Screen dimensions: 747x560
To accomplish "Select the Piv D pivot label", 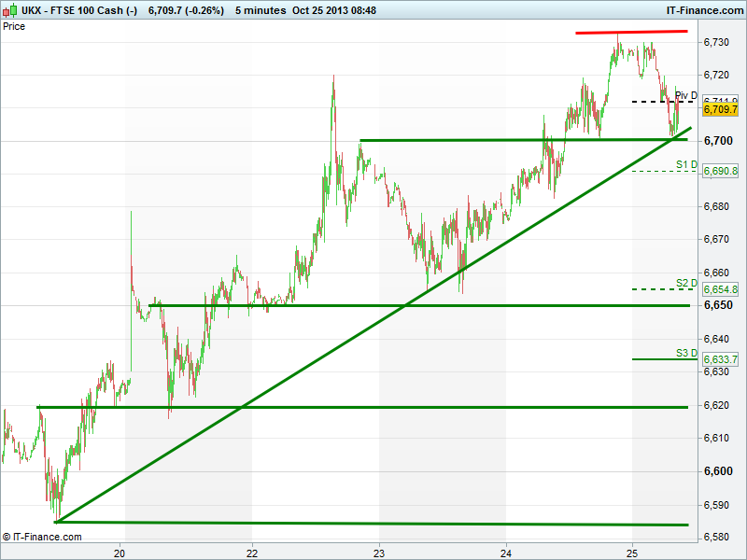I will 686,95.
